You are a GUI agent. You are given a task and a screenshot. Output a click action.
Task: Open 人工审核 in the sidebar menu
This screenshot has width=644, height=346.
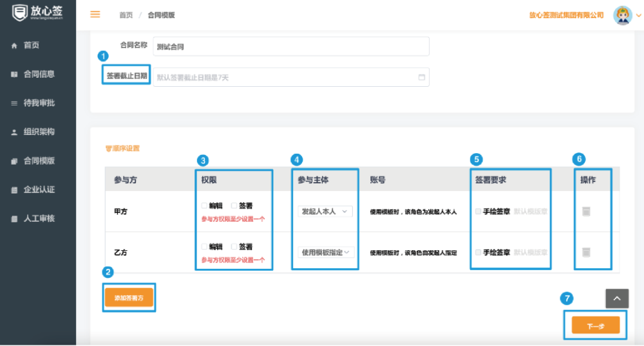point(39,219)
